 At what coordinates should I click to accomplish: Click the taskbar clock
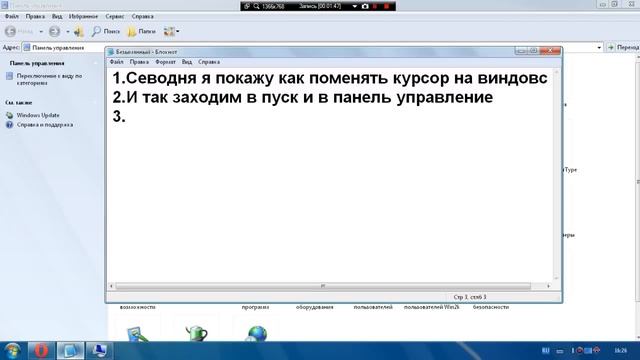620,351
